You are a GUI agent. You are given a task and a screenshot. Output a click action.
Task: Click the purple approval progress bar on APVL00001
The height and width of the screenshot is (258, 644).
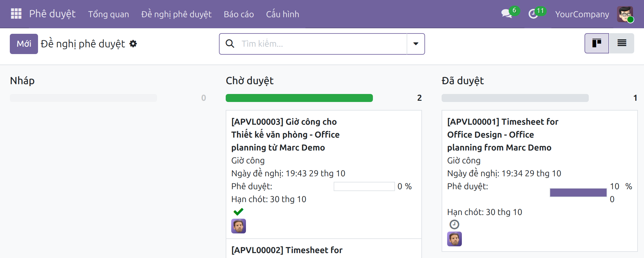click(578, 193)
